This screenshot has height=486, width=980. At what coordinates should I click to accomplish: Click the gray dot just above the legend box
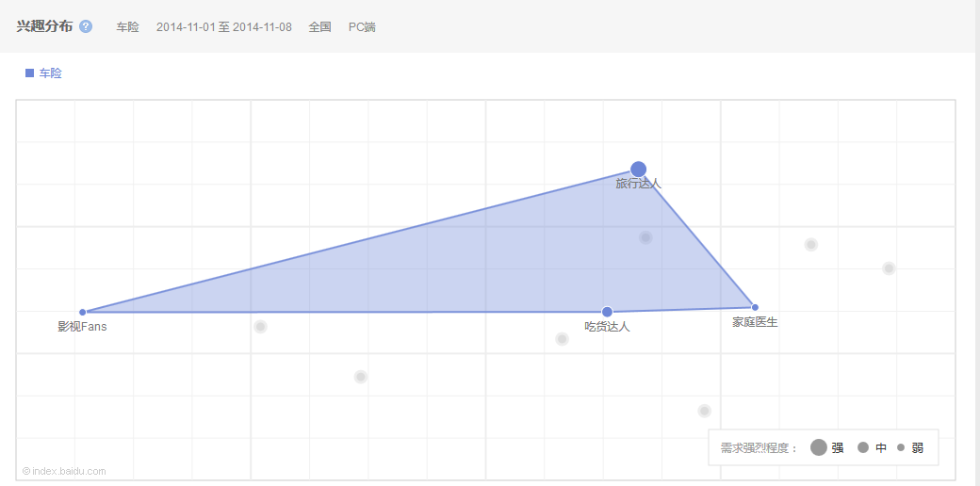(x=704, y=411)
